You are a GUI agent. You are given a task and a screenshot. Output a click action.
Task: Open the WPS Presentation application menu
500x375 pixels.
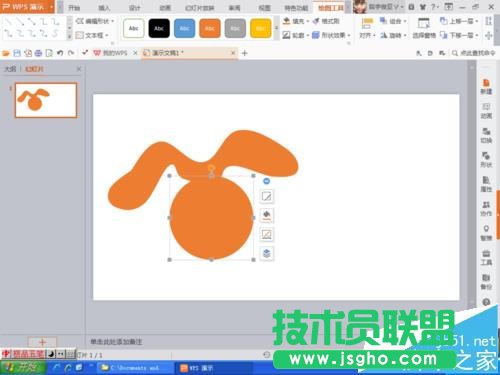click(27, 7)
